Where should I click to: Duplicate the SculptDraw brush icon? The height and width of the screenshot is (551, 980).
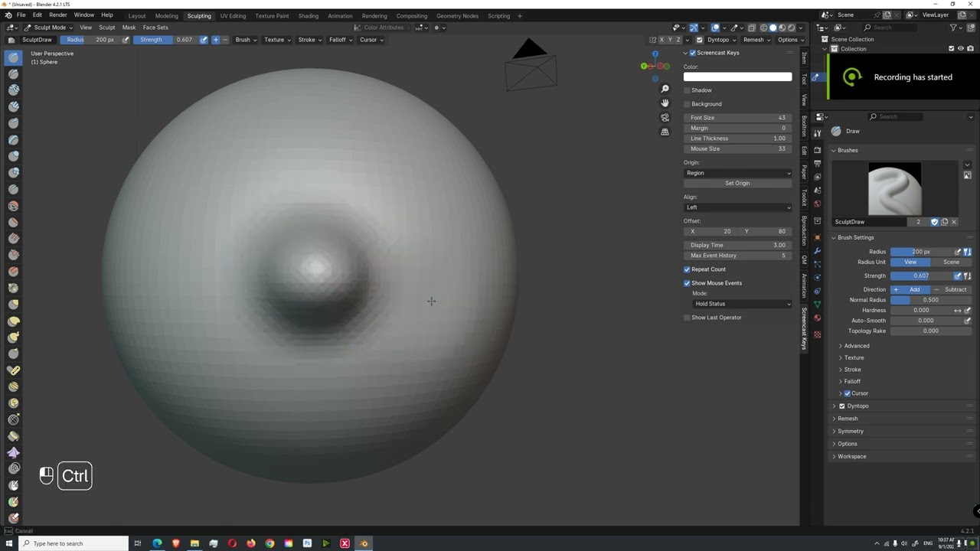pyautogui.click(x=944, y=222)
